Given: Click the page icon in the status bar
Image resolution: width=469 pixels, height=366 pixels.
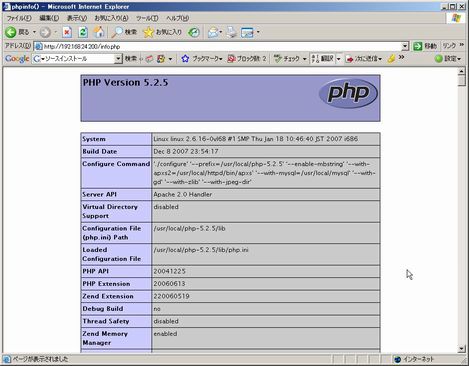Looking at the screenshot, I should (x=6, y=359).
